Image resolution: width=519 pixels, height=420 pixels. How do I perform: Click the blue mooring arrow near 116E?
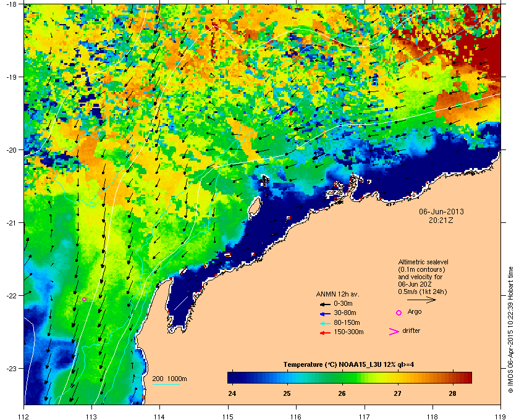pos(284,114)
